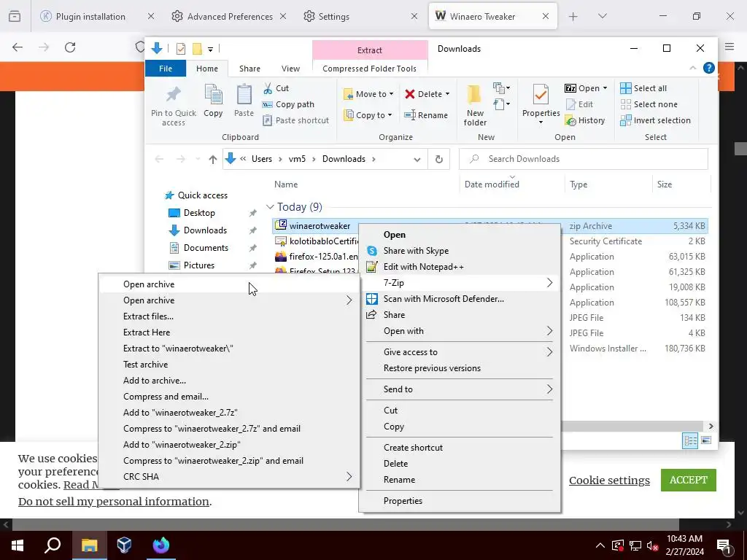Click Edit in the Open group
The width and height of the screenshot is (747, 560).
click(x=579, y=104)
